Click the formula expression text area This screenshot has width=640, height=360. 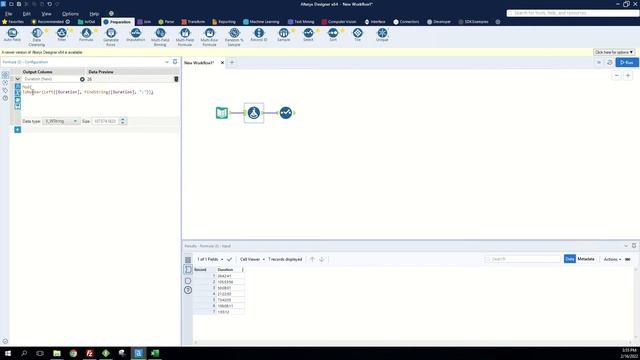(x=100, y=99)
